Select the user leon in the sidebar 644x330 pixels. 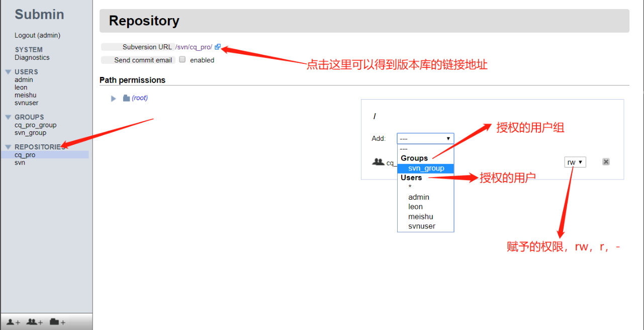(x=20, y=87)
